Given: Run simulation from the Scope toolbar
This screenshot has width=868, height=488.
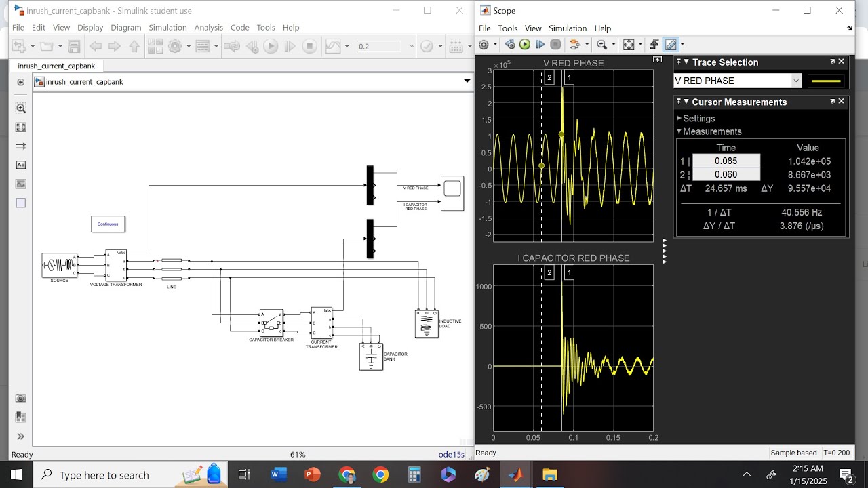Looking at the screenshot, I should (525, 45).
